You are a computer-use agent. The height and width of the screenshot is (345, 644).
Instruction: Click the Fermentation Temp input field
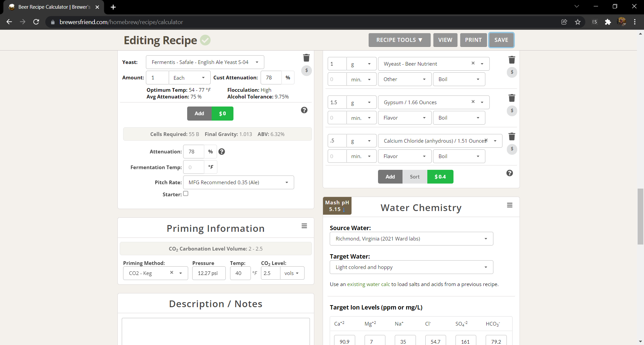click(194, 167)
